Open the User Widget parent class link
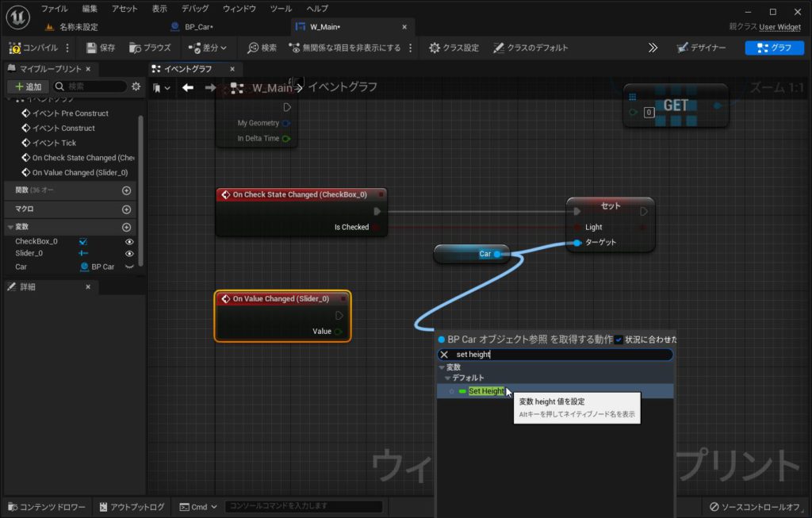The height and width of the screenshot is (518, 812). (780, 27)
